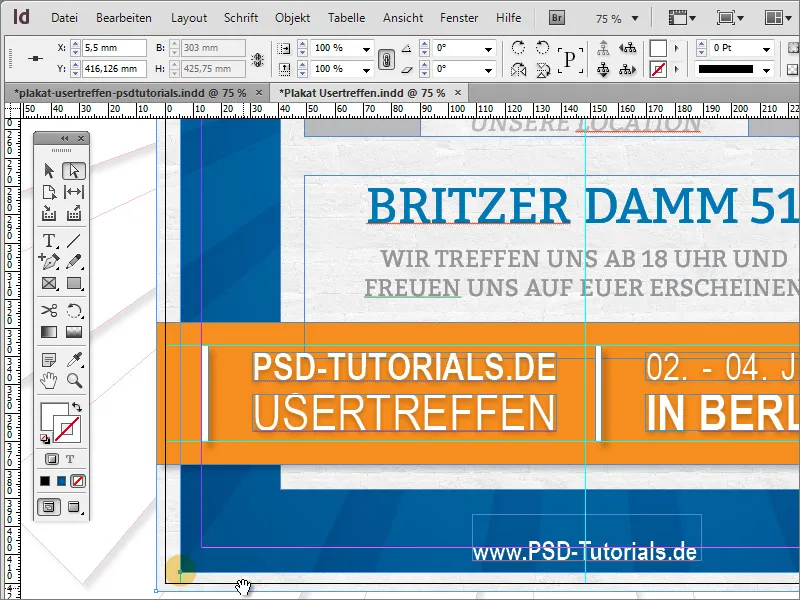
Task: Flip vertical icon in control bar
Action: coord(543,69)
